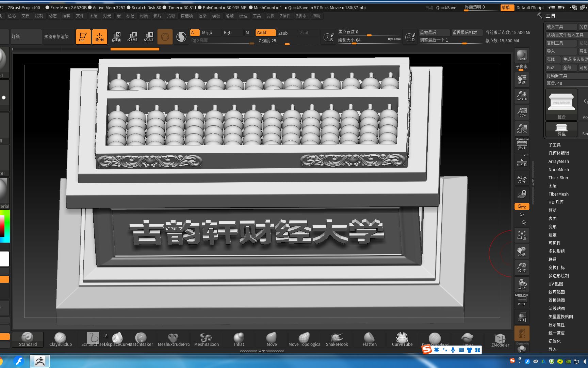Image resolution: width=588 pixels, height=368 pixels.
Task: Select the Flatten brush
Action: coord(370,340)
